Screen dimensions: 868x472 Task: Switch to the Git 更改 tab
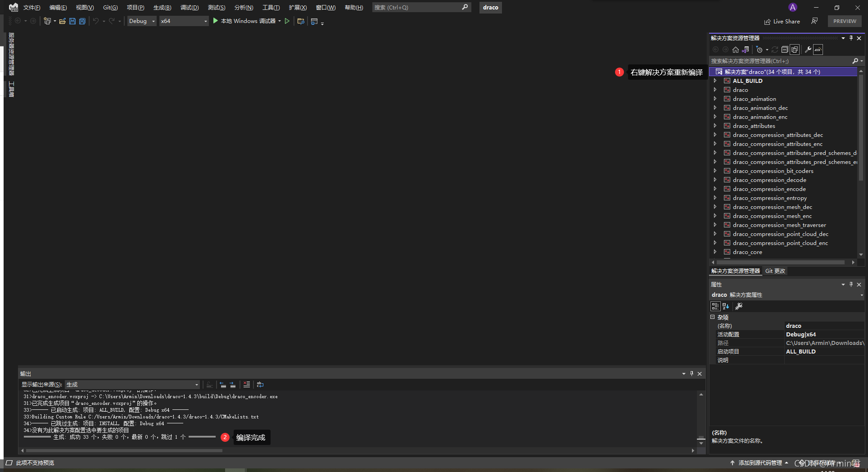(x=775, y=271)
